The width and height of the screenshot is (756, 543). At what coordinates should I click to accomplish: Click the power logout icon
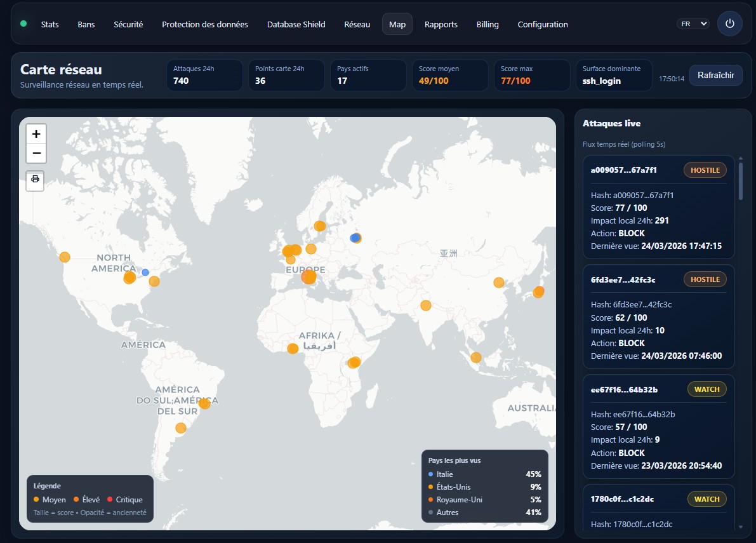729,24
